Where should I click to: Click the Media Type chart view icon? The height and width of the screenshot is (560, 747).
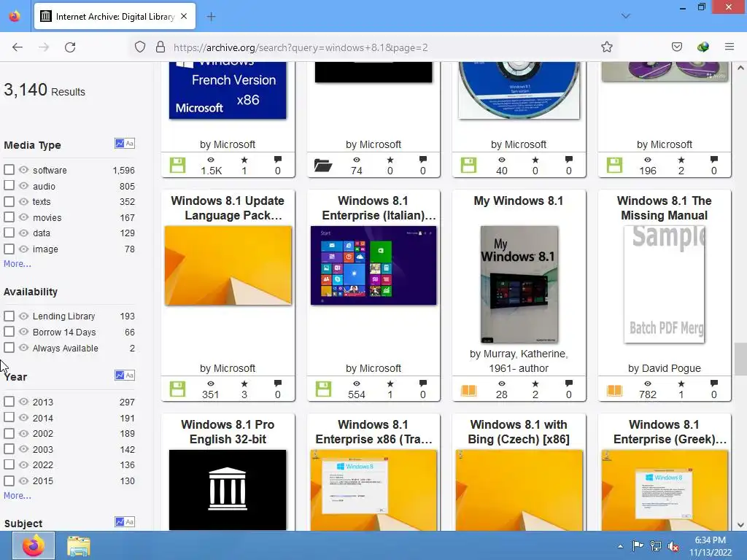[120, 144]
